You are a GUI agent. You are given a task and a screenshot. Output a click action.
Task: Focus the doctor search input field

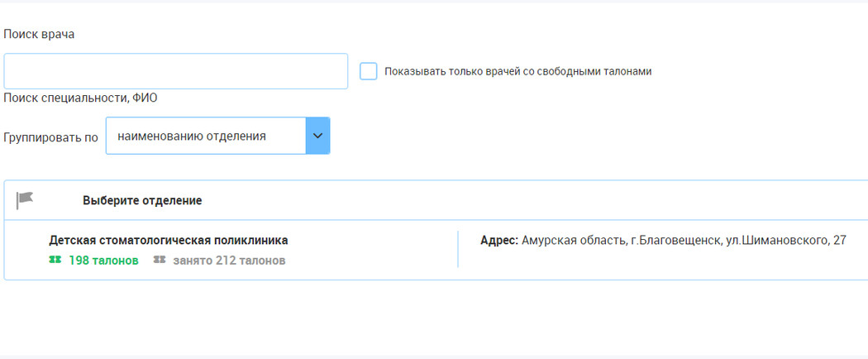(x=176, y=71)
